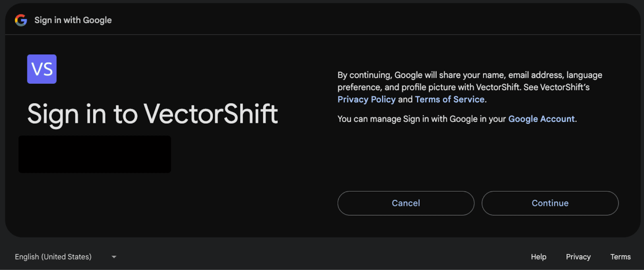Click the Google G logo

pos(21,20)
